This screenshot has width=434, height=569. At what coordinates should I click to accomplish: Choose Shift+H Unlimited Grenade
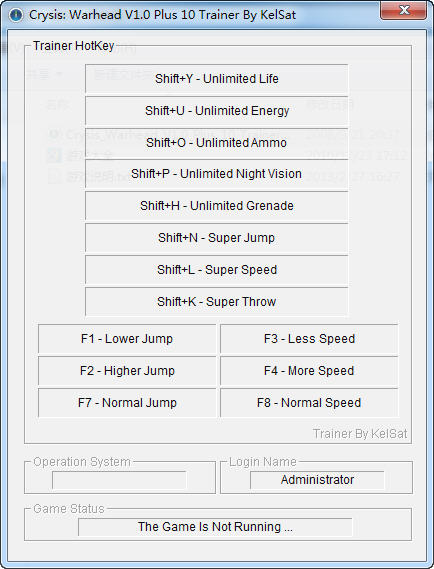(217, 206)
